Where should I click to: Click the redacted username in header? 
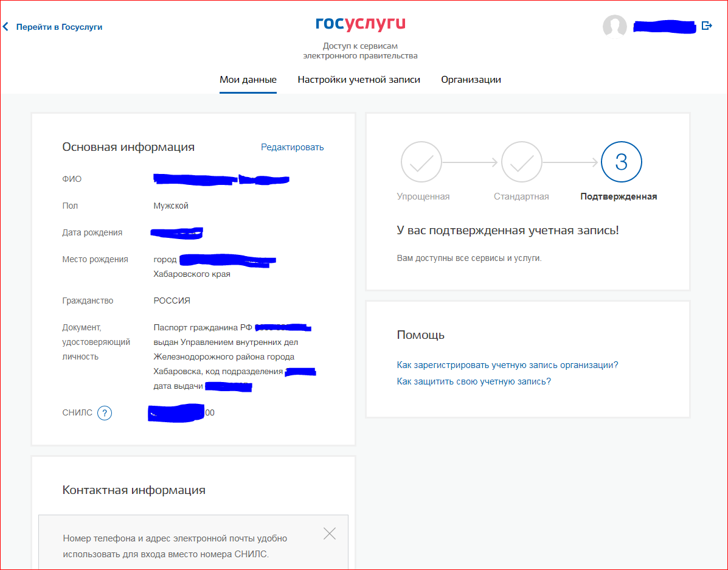[x=664, y=27]
